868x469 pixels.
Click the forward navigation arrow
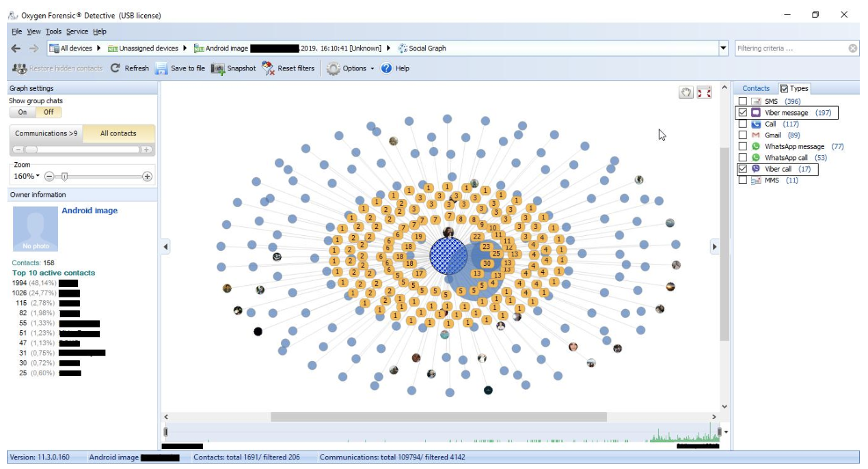coord(33,49)
